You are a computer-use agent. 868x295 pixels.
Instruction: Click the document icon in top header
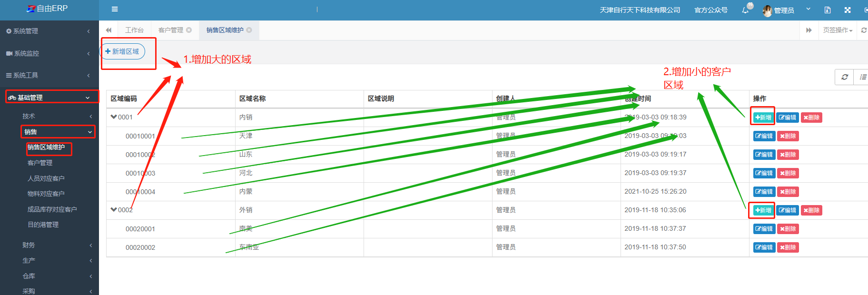(x=828, y=10)
